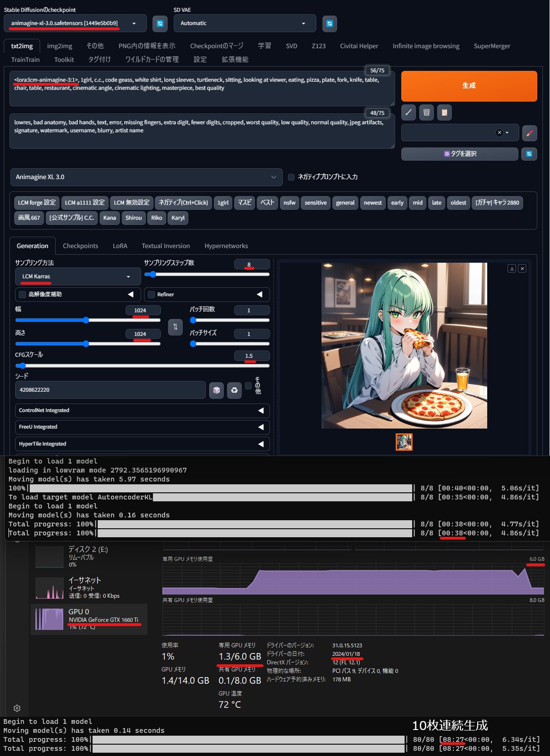Open the SD VAE dropdown
The image size is (550, 756).
click(245, 23)
